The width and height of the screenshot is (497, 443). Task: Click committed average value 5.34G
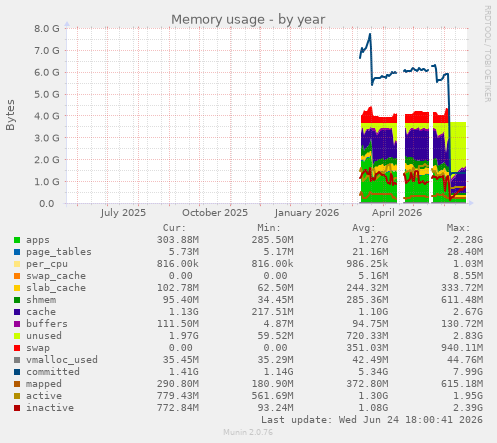(x=373, y=372)
